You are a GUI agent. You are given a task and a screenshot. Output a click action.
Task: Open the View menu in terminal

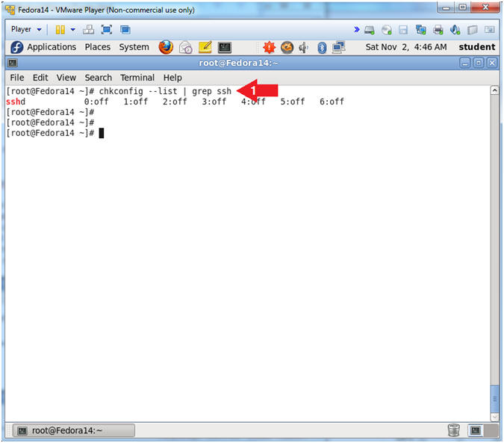66,78
